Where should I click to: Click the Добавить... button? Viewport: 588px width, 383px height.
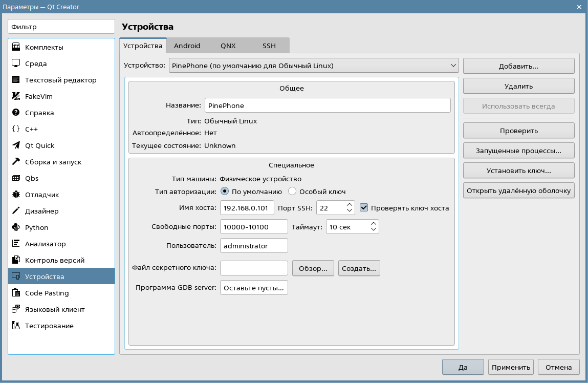pyautogui.click(x=518, y=66)
